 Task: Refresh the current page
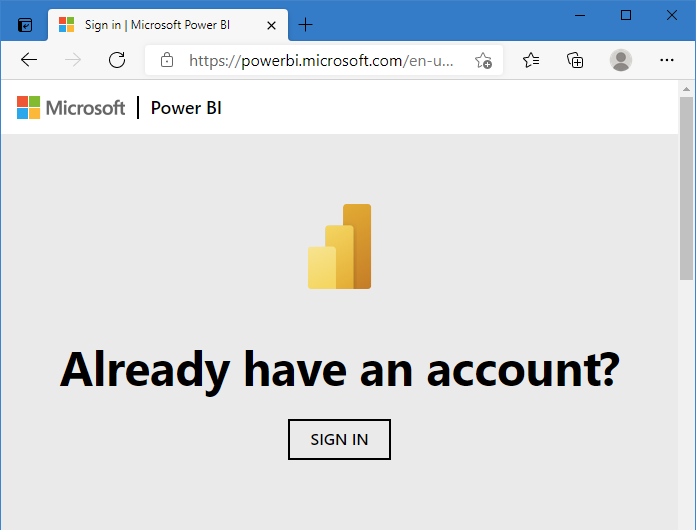tap(117, 60)
